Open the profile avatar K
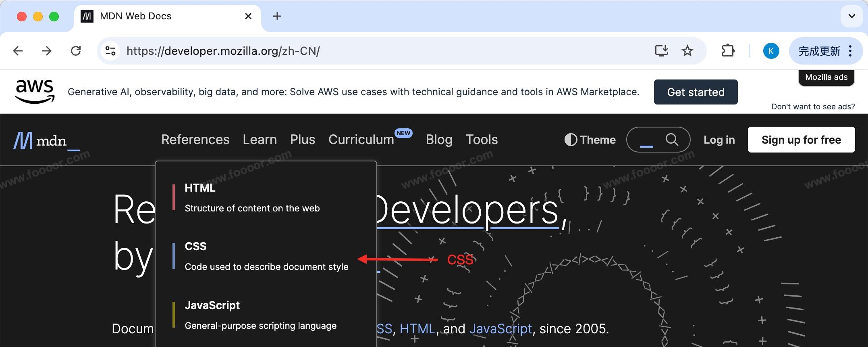 (771, 51)
